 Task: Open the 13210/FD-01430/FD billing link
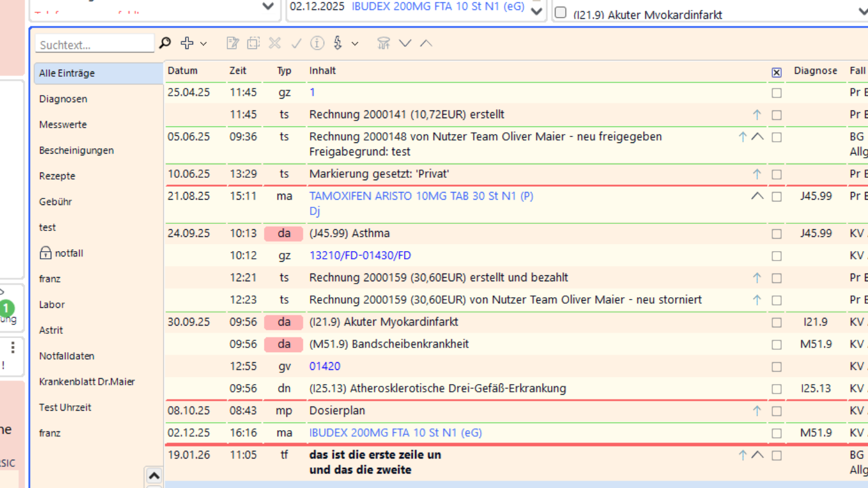pos(360,255)
